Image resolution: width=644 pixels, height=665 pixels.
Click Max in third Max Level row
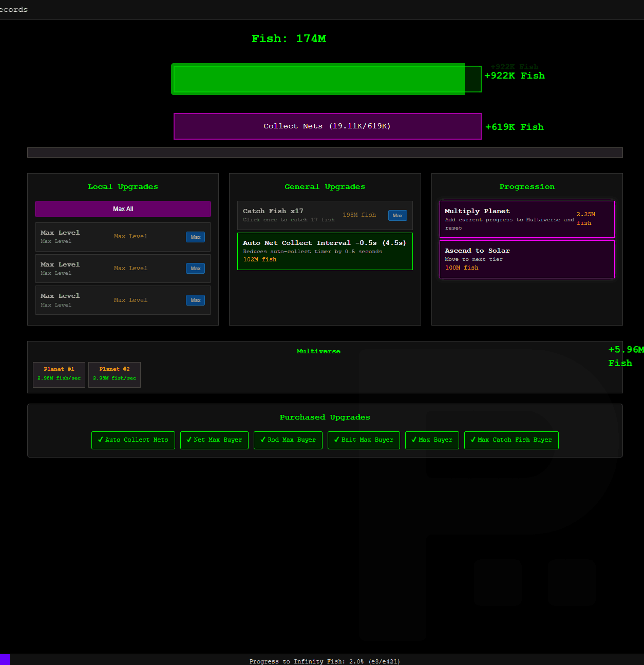195,300
